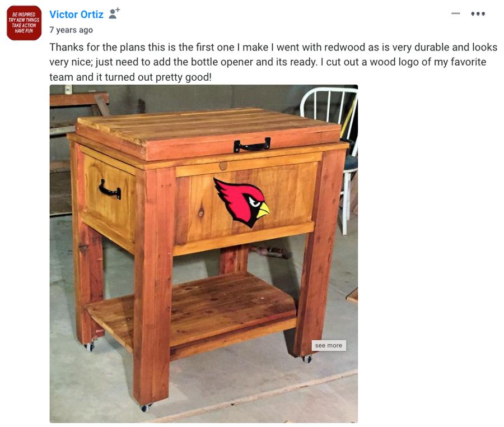The width and height of the screenshot is (504, 427).
Task: Click the front leg caster wheel
Action: pyautogui.click(x=145, y=408)
